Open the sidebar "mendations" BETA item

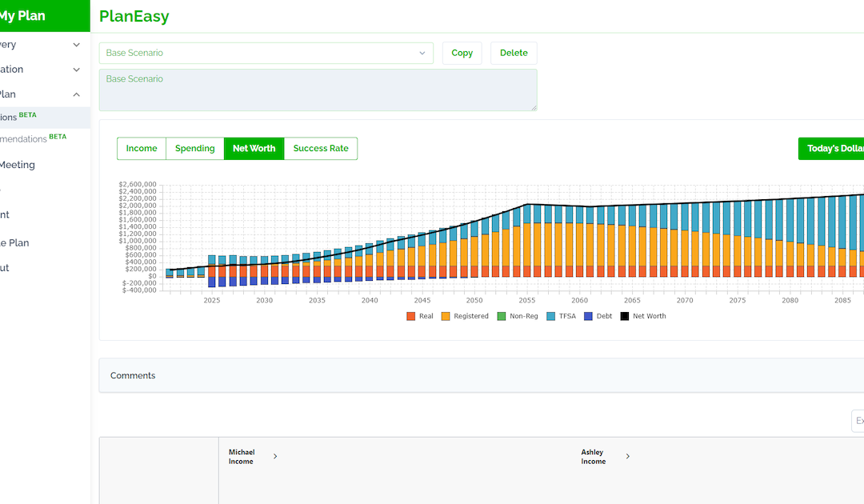click(x=33, y=138)
